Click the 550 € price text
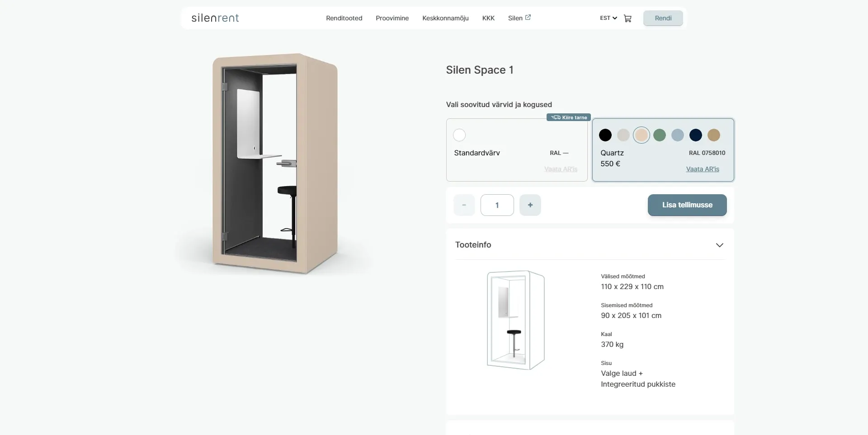The width and height of the screenshot is (868, 435). (610, 164)
